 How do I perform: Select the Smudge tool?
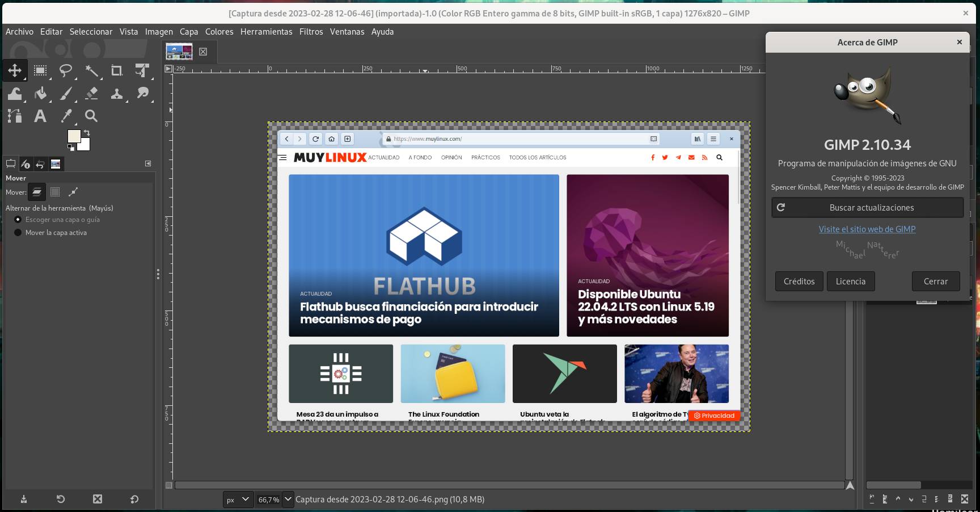[x=142, y=94]
